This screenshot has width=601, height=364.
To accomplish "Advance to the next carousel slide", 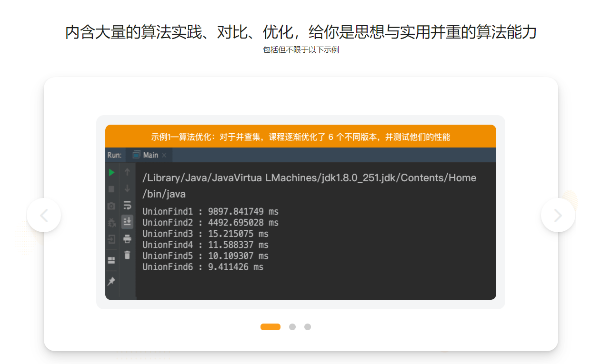I will pyautogui.click(x=558, y=215).
